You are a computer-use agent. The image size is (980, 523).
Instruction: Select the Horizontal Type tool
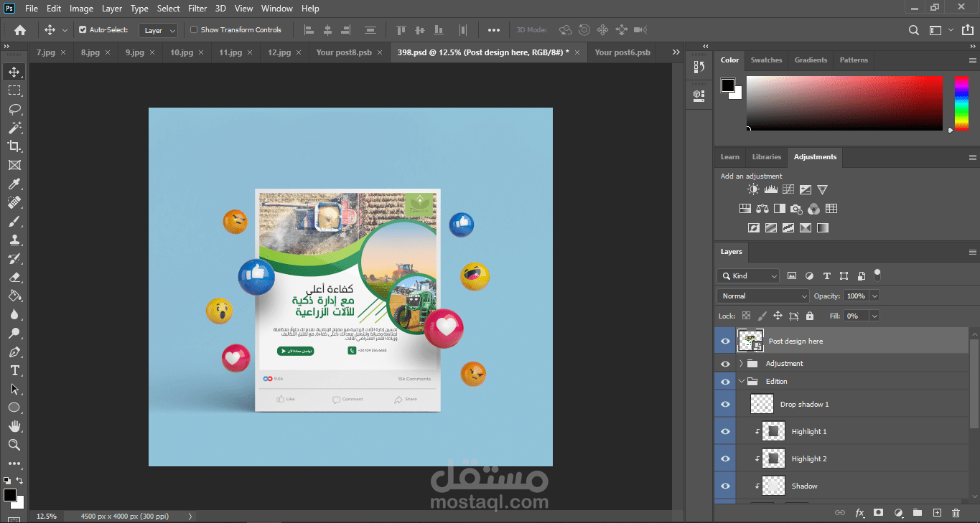[14, 370]
